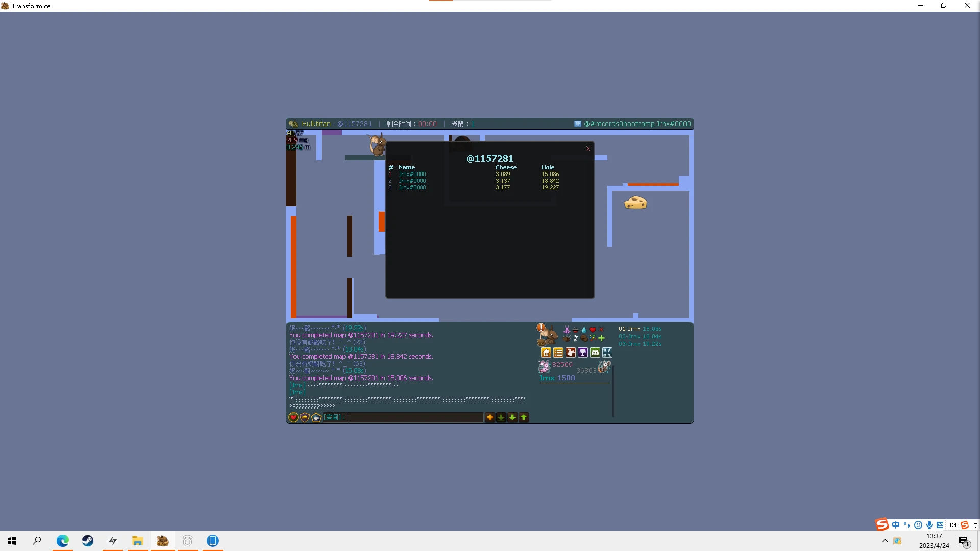Launch Microsoft Edge from taskbar
Screen dimensions: 980x551
pos(62,541)
